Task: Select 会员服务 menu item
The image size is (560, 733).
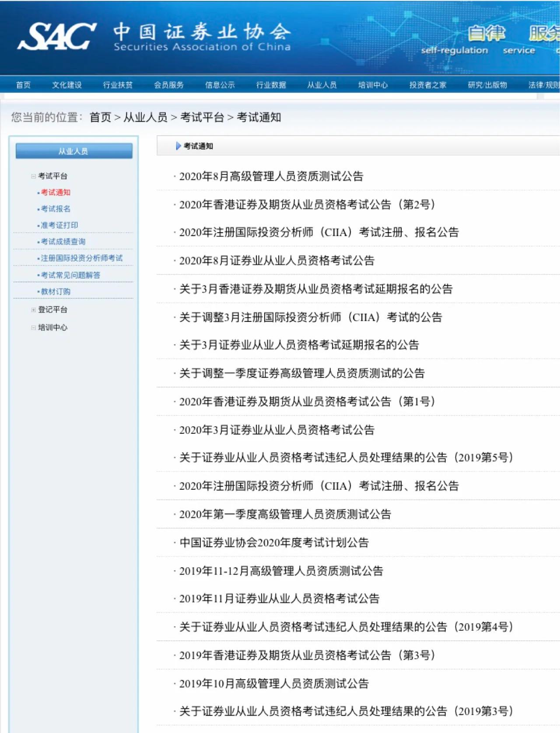Action: tap(168, 85)
